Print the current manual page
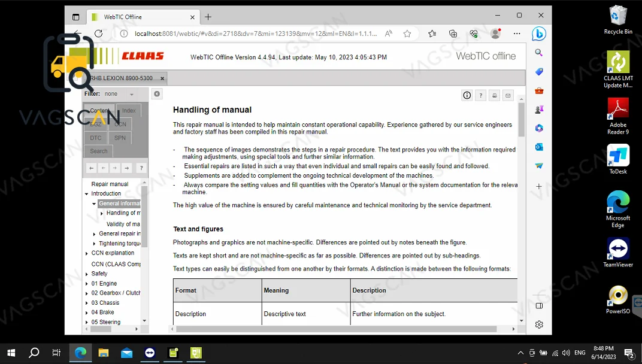 494,95
